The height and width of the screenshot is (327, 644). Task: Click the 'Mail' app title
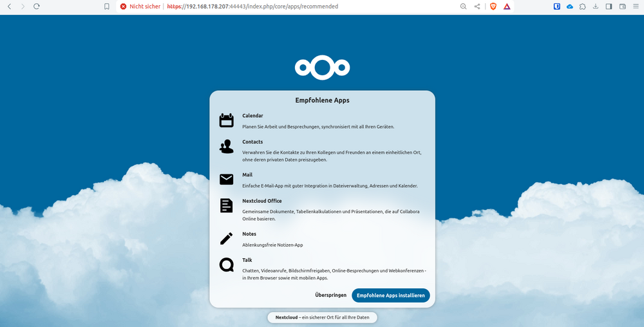pyautogui.click(x=247, y=175)
